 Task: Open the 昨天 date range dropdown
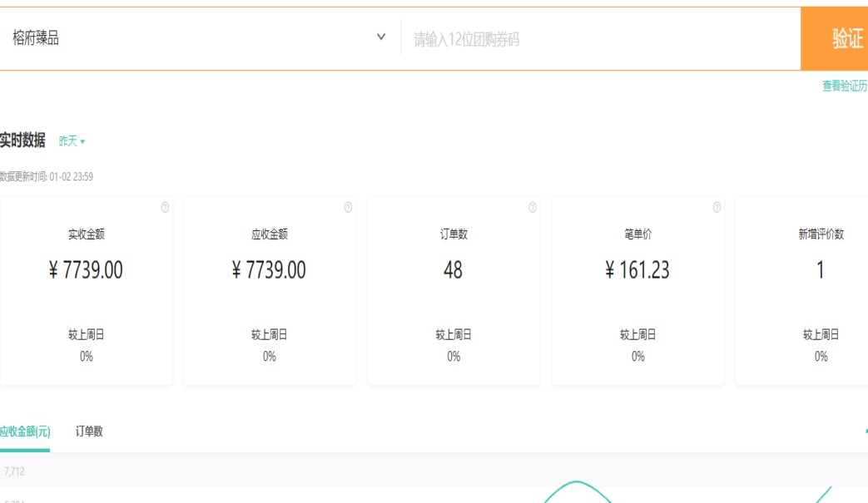pos(72,141)
